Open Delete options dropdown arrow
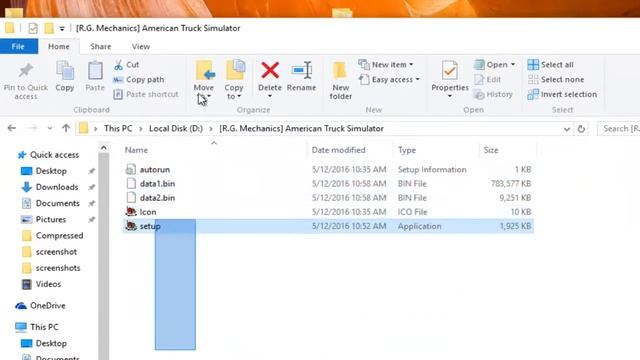640x360 pixels. click(x=270, y=97)
